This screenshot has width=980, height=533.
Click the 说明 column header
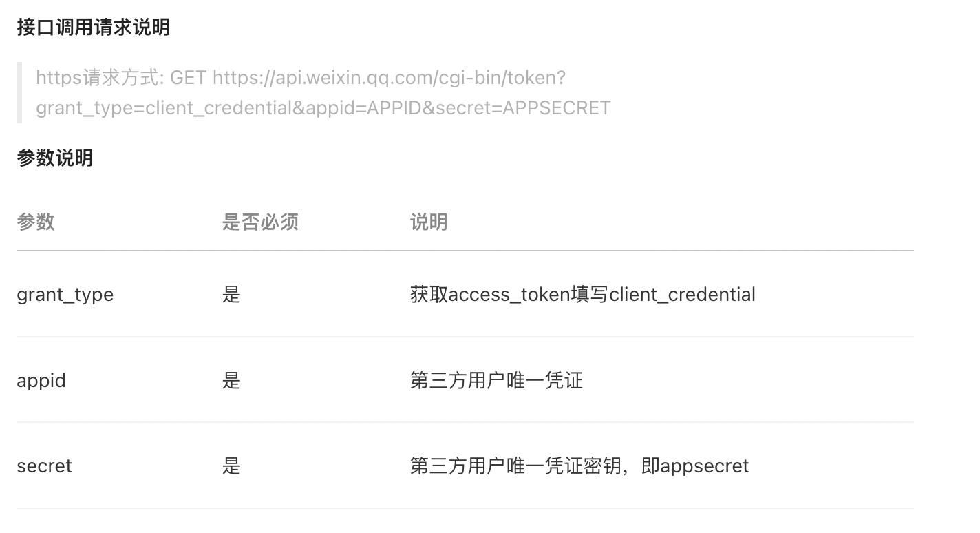[429, 222]
